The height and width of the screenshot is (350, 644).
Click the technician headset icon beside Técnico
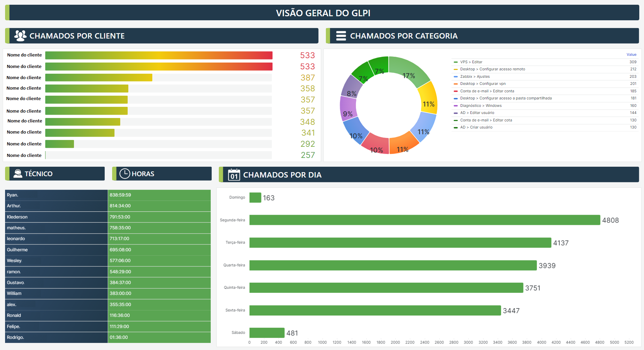pyautogui.click(x=18, y=173)
